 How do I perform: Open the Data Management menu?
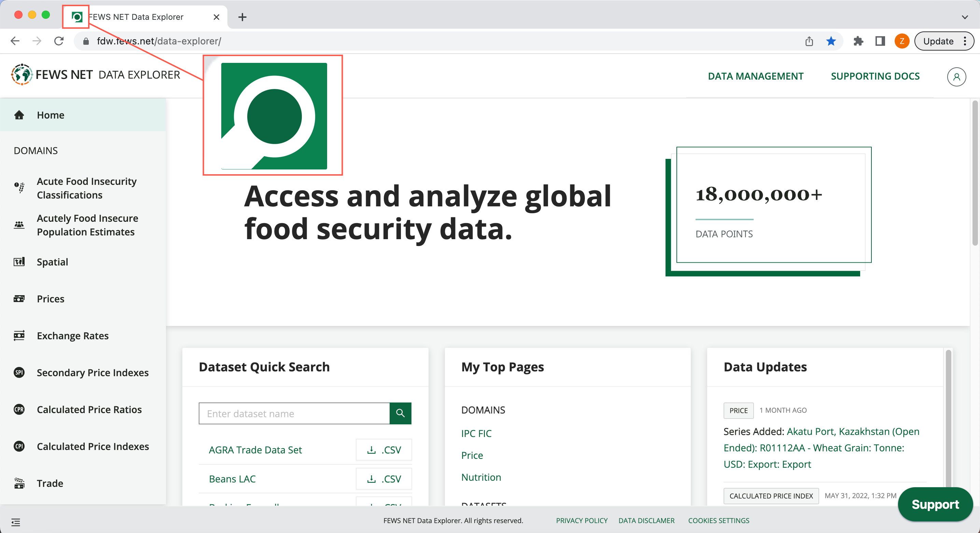(755, 76)
